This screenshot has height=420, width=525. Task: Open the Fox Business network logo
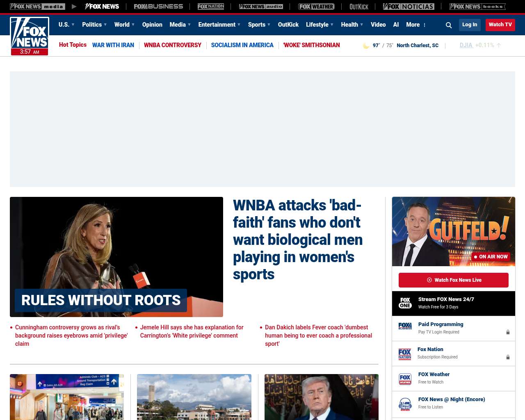pyautogui.click(x=158, y=7)
